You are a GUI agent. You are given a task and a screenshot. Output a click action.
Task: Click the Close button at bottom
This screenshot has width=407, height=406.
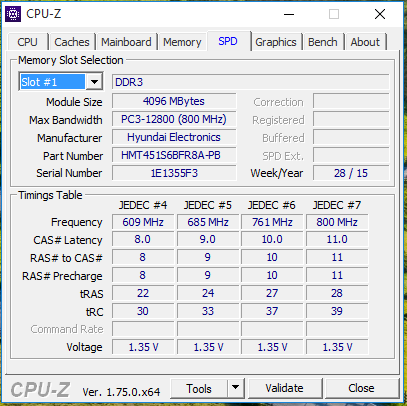tap(361, 388)
